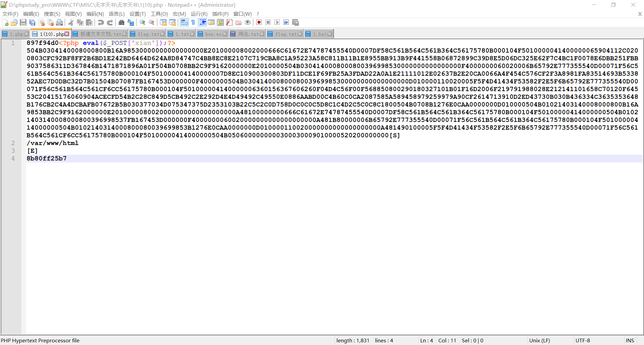Save all open files
Viewport: 644px width, 345px height.
(x=32, y=22)
